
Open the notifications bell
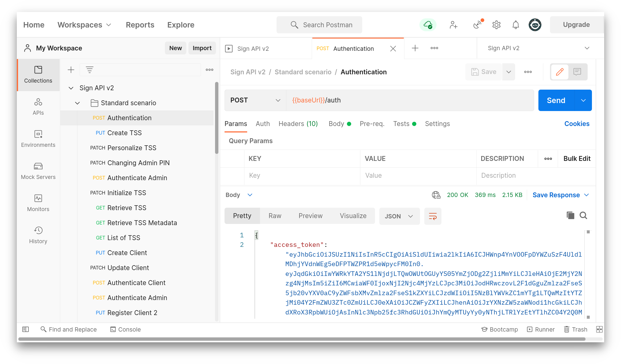coord(516,25)
